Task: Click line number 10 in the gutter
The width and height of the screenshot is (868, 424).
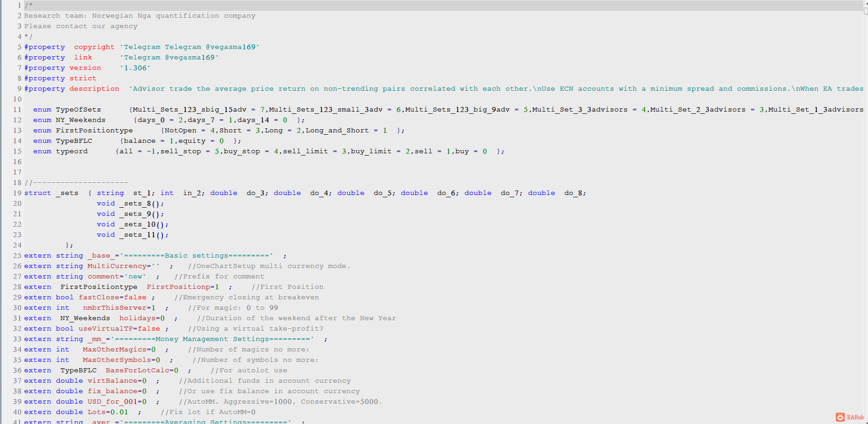Action: coord(17,99)
